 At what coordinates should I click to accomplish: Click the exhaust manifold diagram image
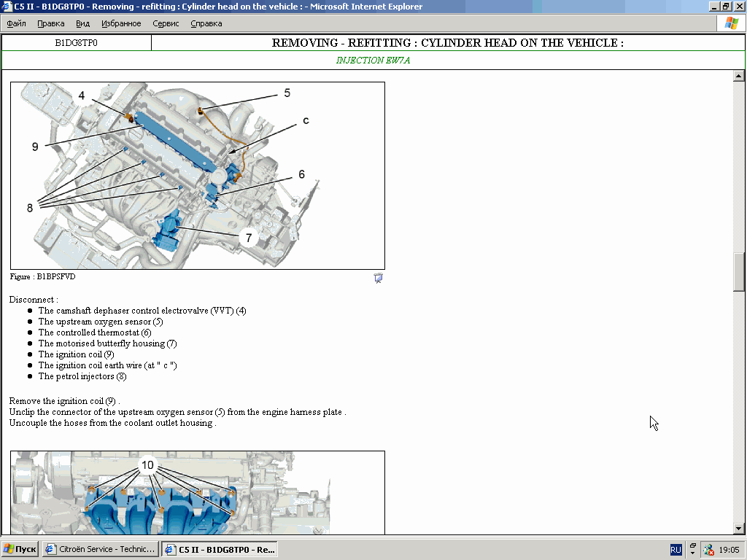[198, 492]
